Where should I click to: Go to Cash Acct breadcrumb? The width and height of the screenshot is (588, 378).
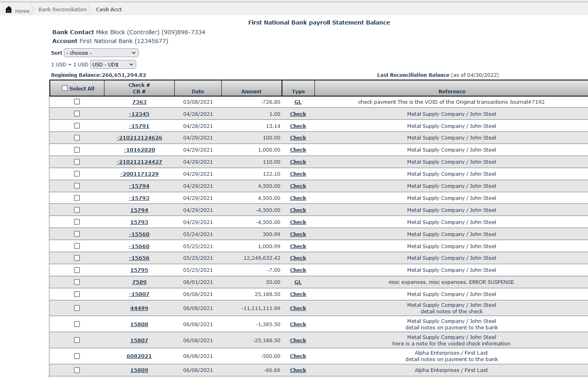pyautogui.click(x=108, y=10)
